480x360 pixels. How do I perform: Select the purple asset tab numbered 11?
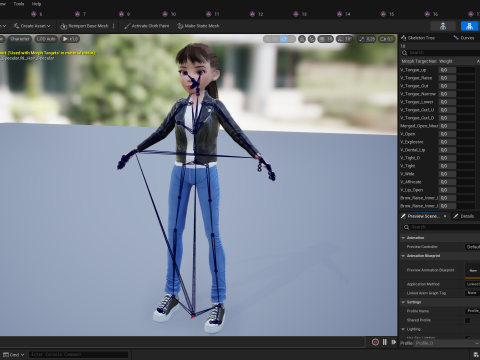[213, 14]
